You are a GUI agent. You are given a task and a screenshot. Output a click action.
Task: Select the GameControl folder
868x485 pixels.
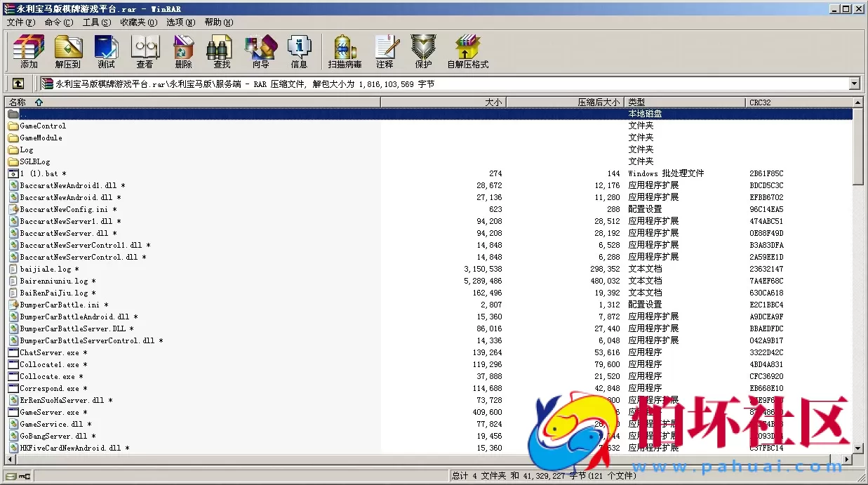tap(43, 126)
